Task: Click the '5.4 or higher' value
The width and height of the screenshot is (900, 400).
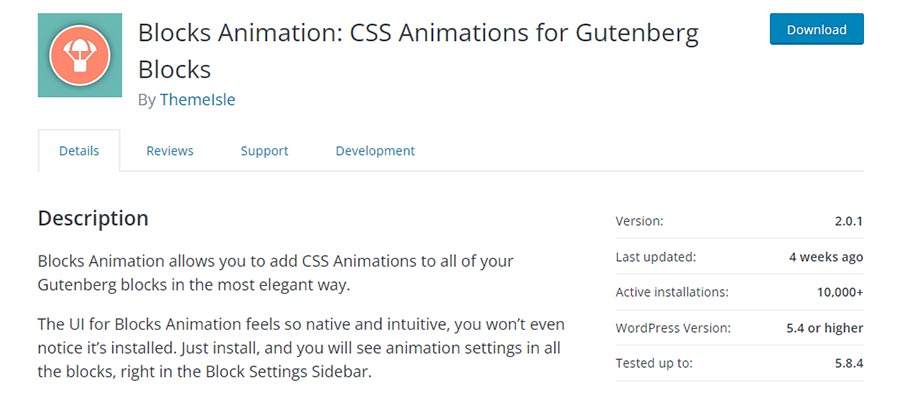Action: point(823,328)
